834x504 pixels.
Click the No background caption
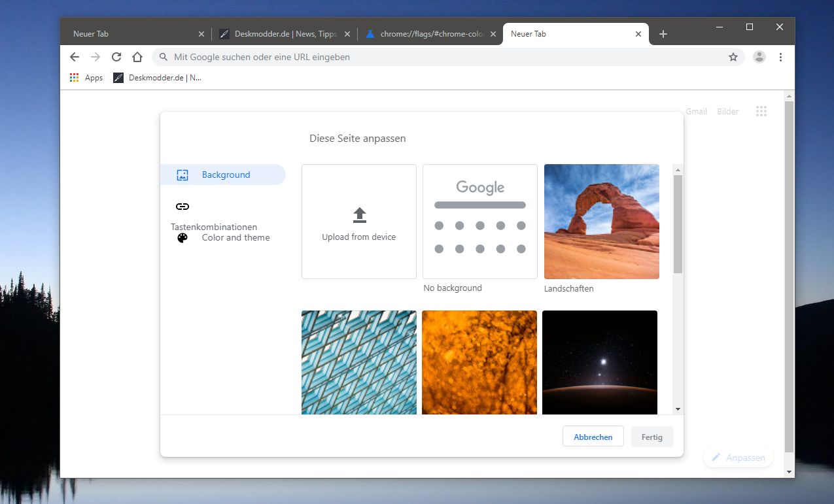coord(453,288)
